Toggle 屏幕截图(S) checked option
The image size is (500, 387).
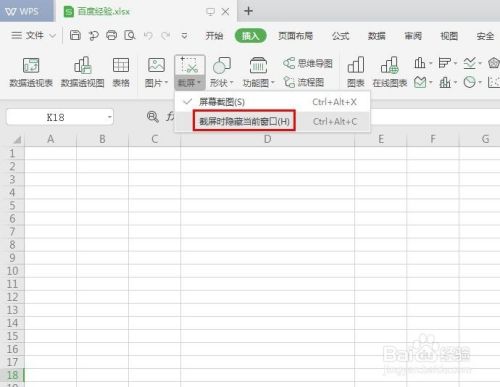(273, 102)
